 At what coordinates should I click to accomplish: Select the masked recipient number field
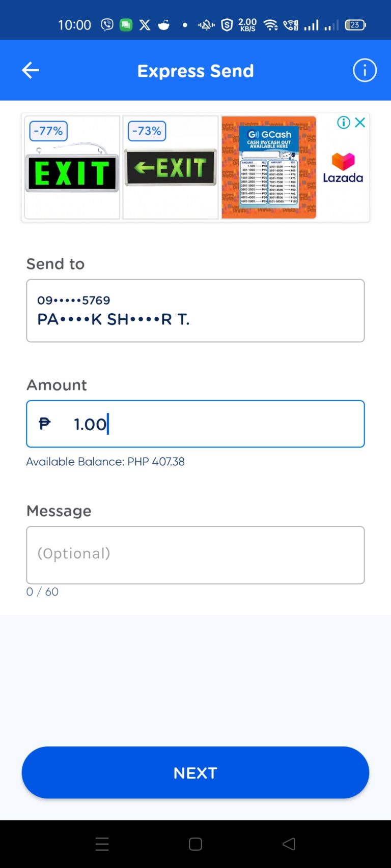coord(195,310)
